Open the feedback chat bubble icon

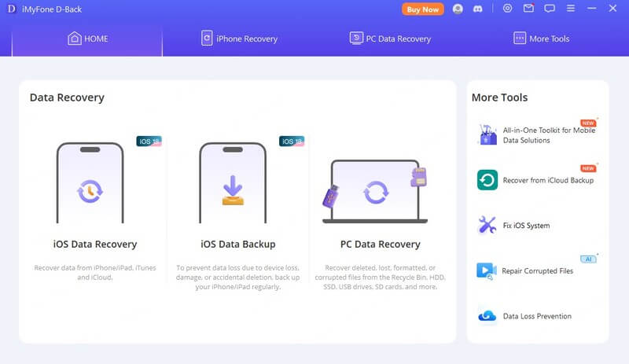550,9
